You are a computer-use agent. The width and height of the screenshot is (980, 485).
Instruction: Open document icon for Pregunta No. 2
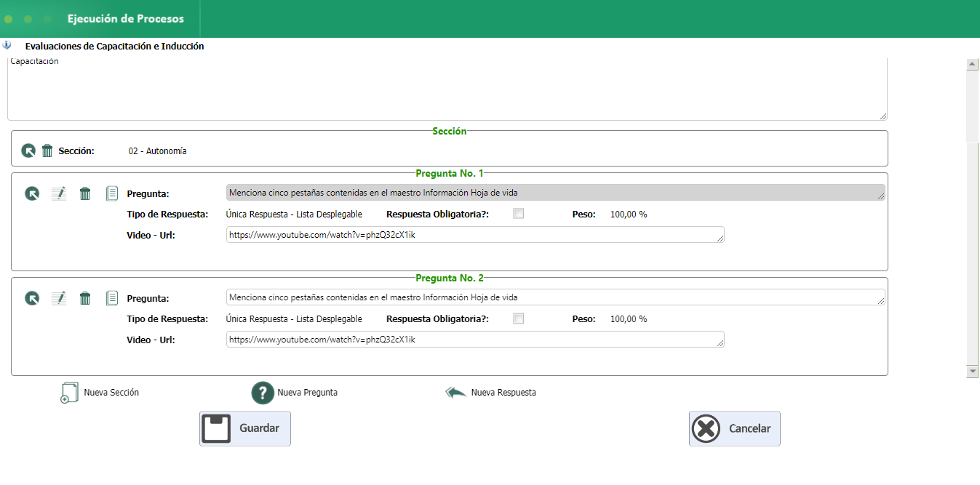[x=112, y=298]
